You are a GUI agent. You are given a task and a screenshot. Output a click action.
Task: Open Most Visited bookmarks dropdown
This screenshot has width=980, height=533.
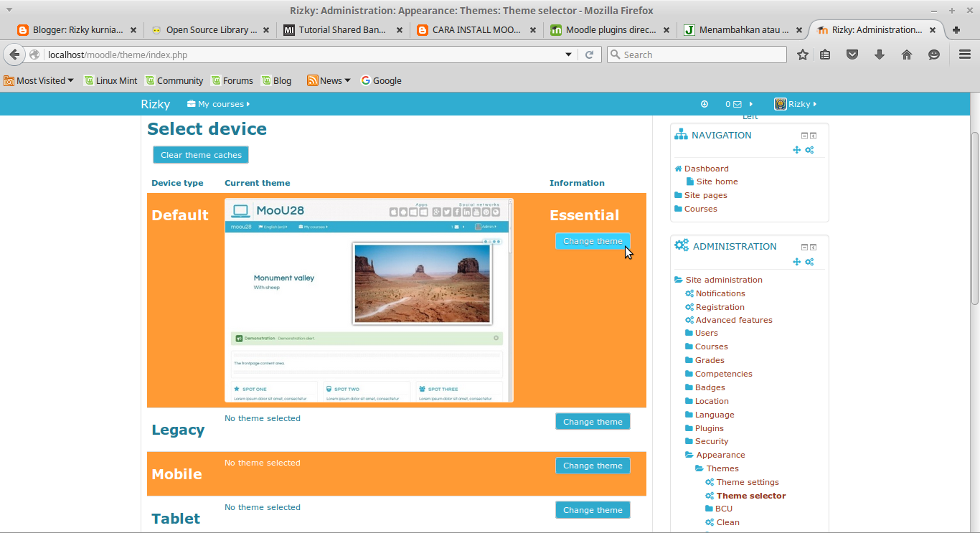click(39, 80)
